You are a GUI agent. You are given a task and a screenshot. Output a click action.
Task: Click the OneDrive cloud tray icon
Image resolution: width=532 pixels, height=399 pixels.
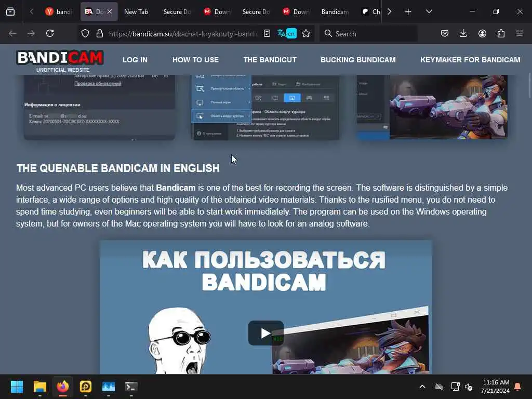(438, 387)
